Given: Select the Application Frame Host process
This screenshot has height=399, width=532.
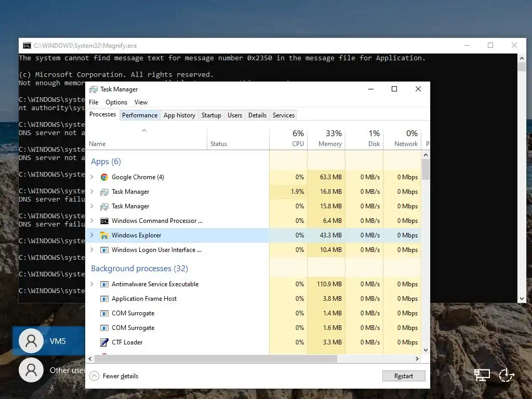Looking at the screenshot, I should (x=254, y=299).
